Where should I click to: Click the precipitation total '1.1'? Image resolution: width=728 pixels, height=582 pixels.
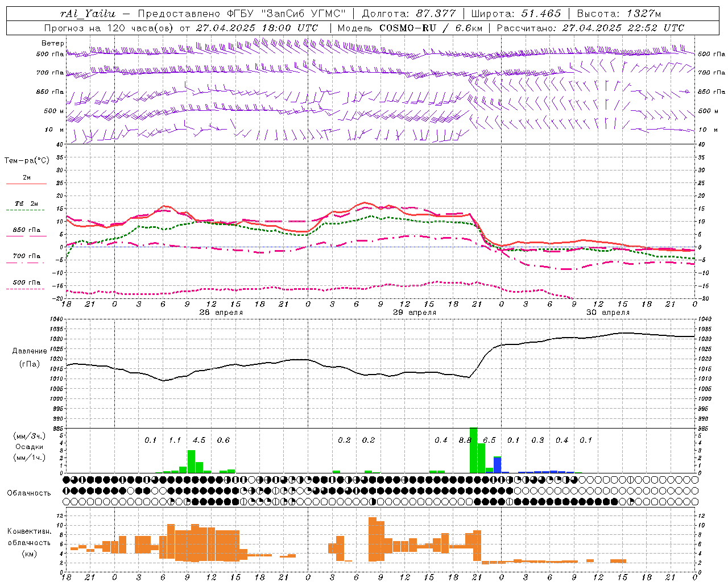coord(175,440)
